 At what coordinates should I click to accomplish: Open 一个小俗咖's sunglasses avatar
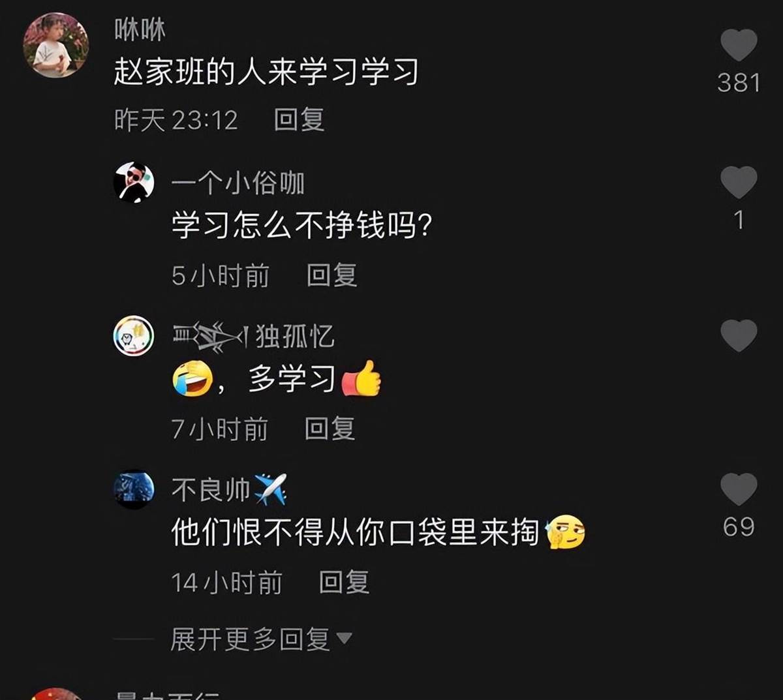point(134,182)
